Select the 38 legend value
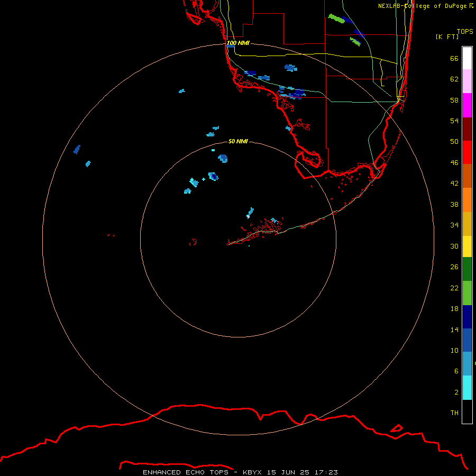 454,204
